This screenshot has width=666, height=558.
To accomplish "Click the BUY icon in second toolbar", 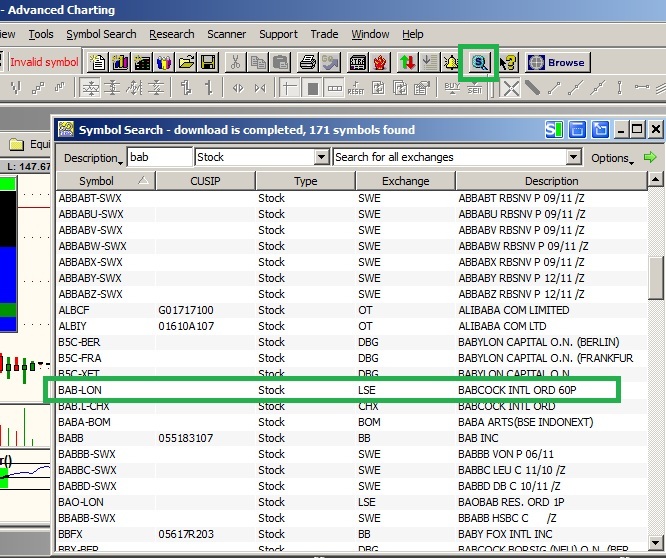I will tap(452, 88).
